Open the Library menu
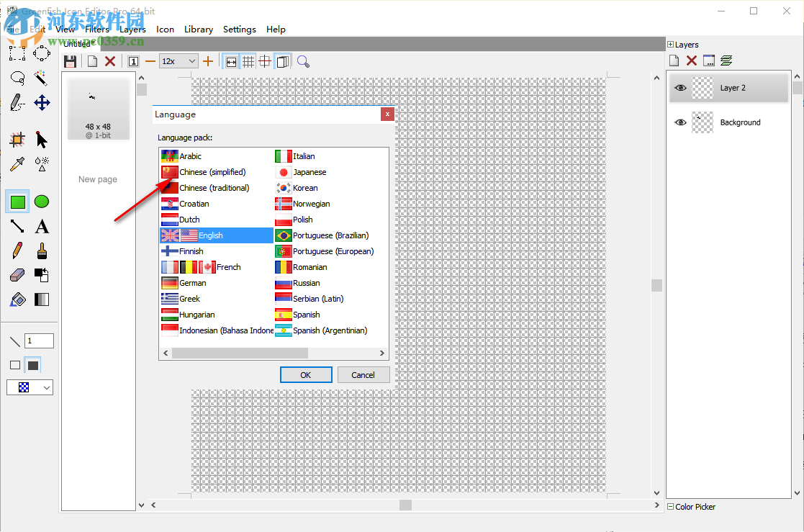Image resolution: width=804 pixels, height=532 pixels. 199,29
